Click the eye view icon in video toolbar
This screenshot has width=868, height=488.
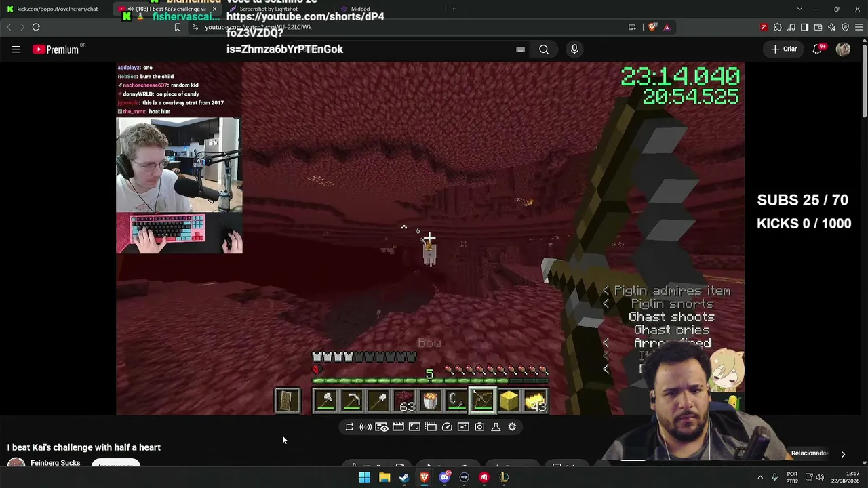point(382,427)
